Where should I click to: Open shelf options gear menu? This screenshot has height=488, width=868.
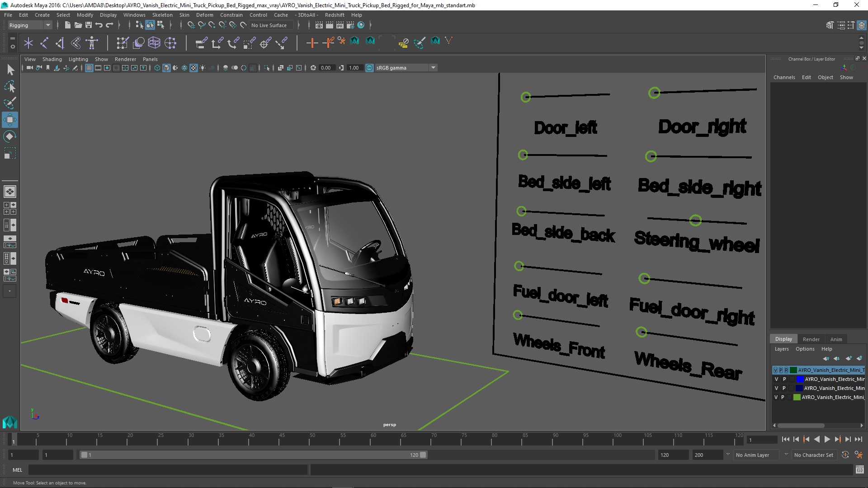(x=12, y=47)
